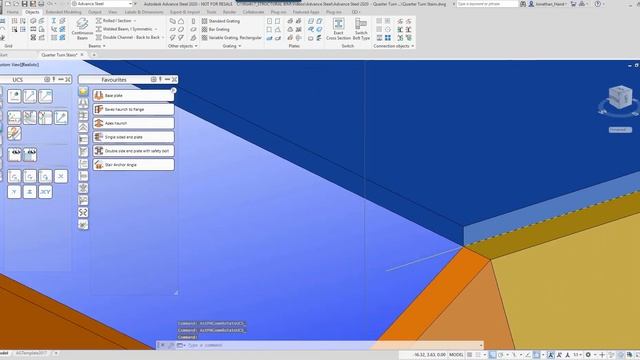Expand the Connection objects panel menu
The image size is (640, 360).
pyautogui.click(x=393, y=46)
